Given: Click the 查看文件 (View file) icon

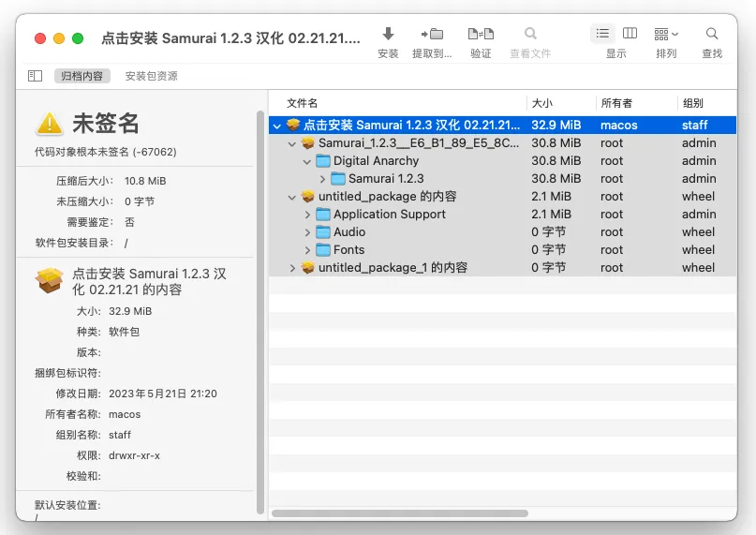Looking at the screenshot, I should click(530, 34).
